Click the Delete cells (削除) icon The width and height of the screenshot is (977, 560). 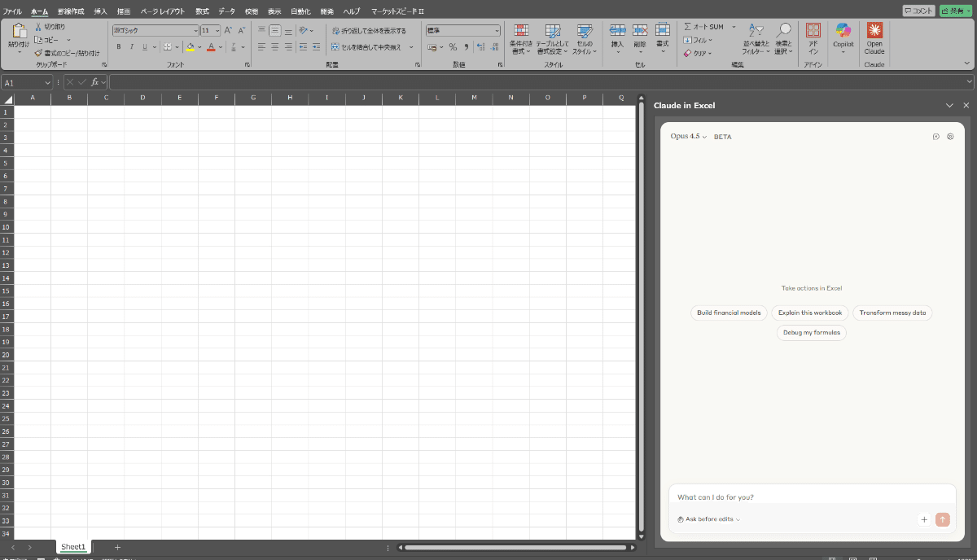click(x=640, y=30)
